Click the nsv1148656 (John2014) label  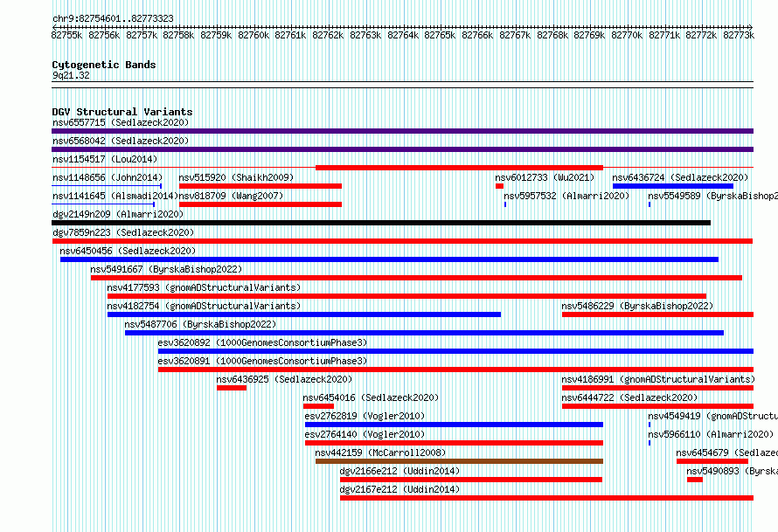coord(108,177)
